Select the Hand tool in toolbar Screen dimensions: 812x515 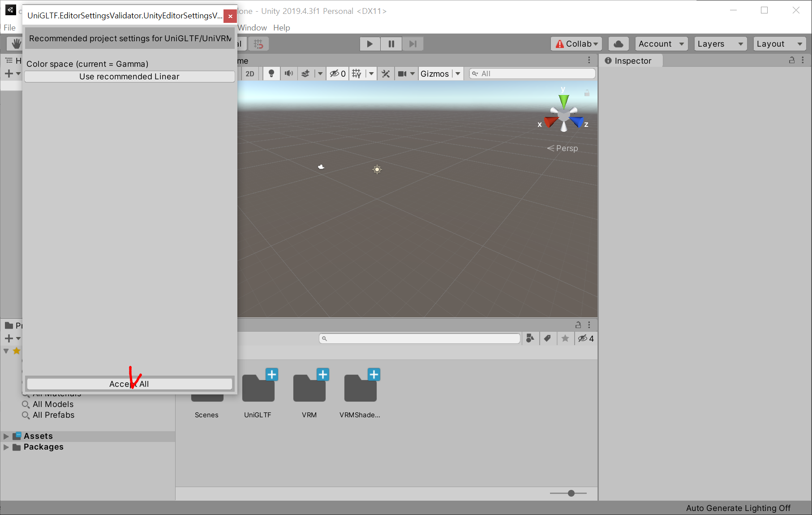point(16,43)
